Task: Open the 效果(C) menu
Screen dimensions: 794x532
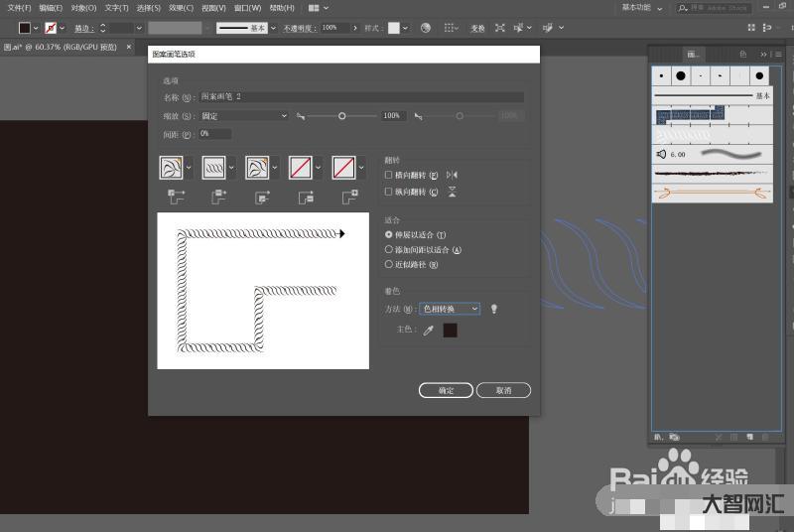Action: click(181, 8)
